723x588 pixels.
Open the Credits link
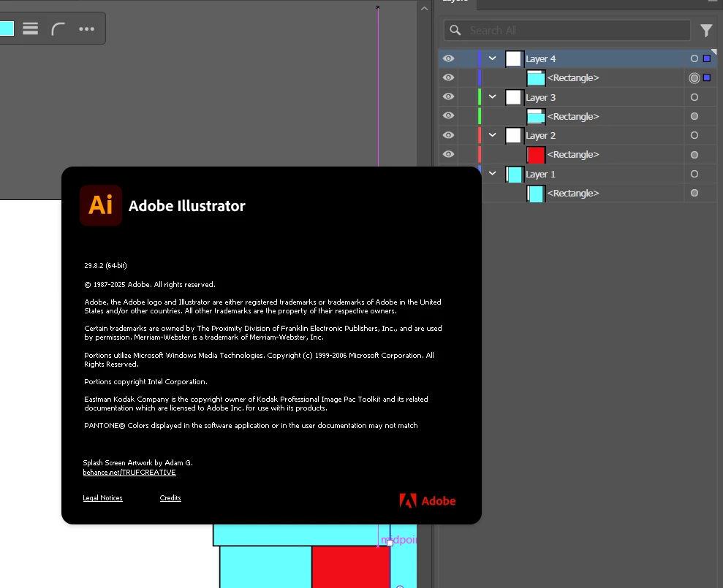tap(170, 497)
